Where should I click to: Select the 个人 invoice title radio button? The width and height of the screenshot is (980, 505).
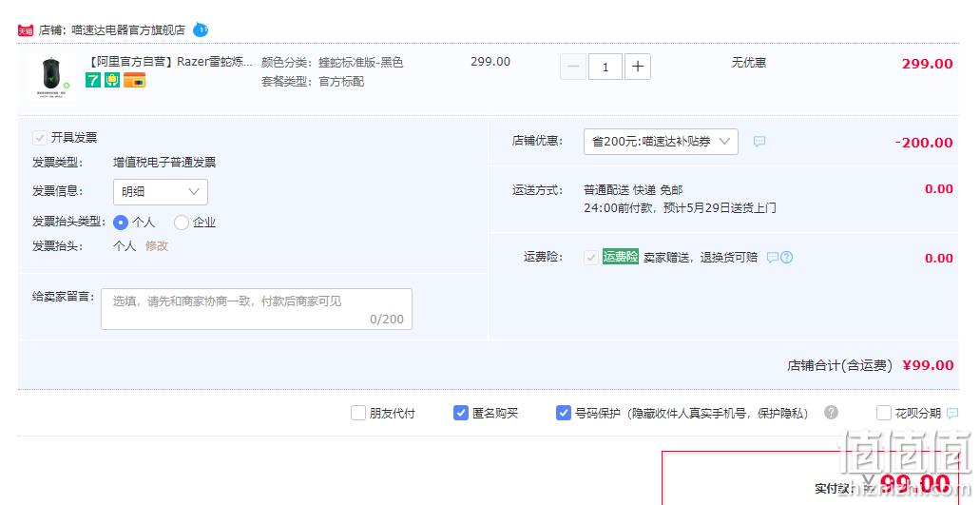point(121,223)
